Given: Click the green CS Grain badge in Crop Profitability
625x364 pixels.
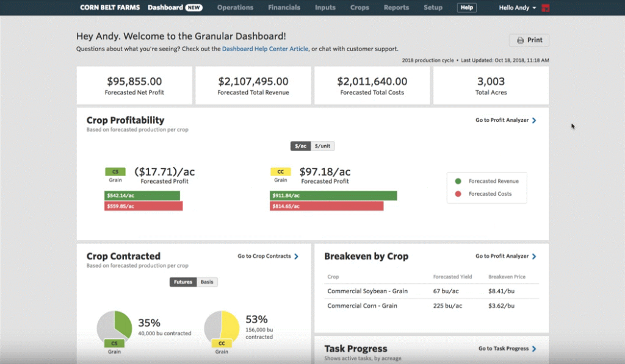Looking at the screenshot, I should pyautogui.click(x=115, y=172).
